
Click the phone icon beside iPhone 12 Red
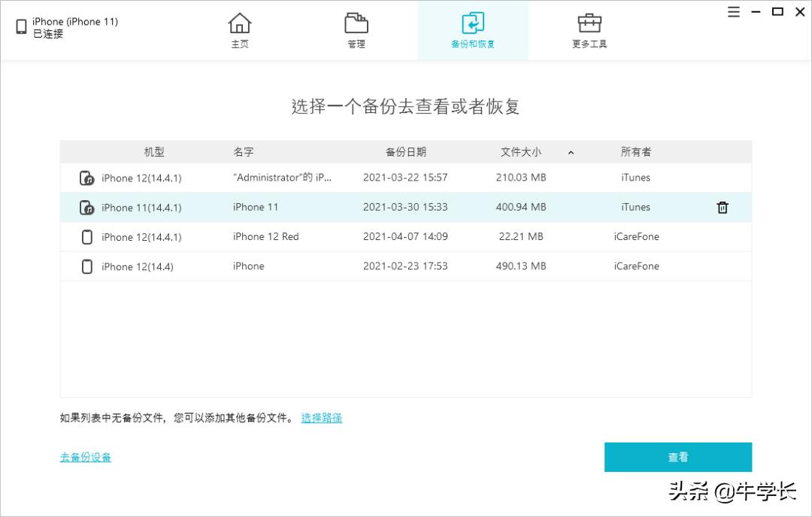86,236
